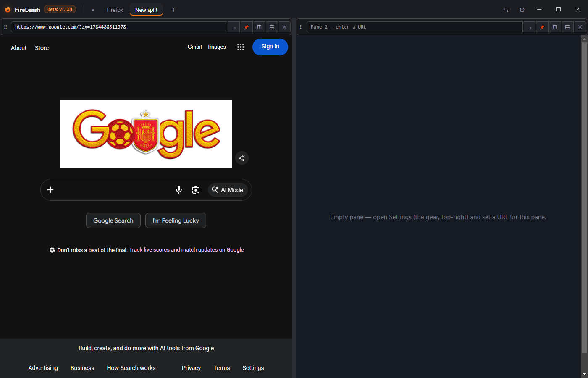Screen dimensions: 588x378
Task: Grab the drag handle of the Google pane
Action: pyautogui.click(x=5, y=27)
